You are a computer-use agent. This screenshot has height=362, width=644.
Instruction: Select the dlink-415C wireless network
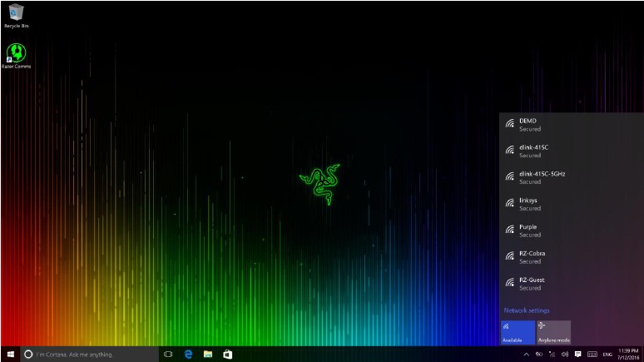572,151
